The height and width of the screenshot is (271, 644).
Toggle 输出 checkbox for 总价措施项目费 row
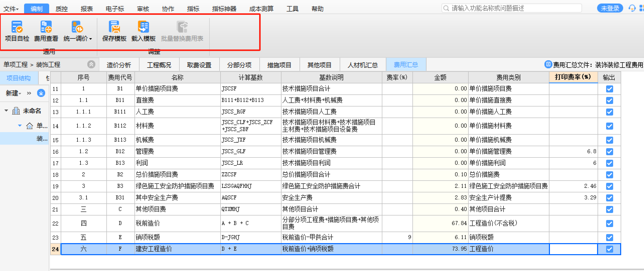point(609,175)
